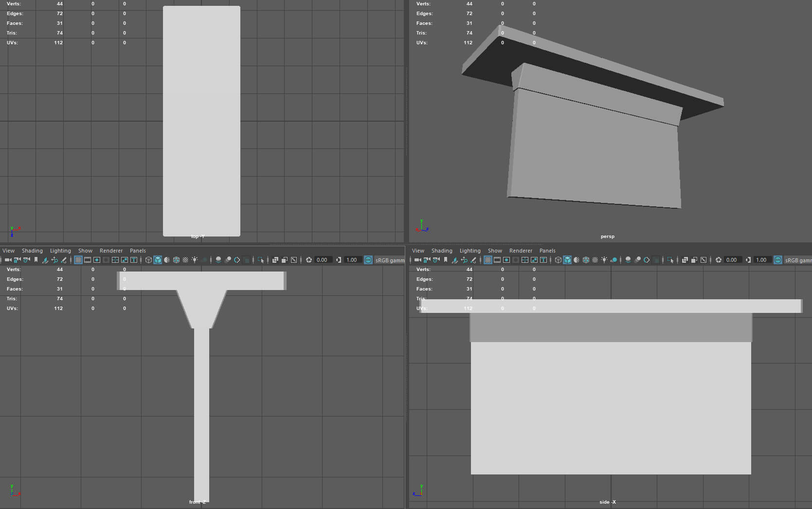Open Renderer menu in front panel
Screen dimensions: 812x509
[x=111, y=251]
